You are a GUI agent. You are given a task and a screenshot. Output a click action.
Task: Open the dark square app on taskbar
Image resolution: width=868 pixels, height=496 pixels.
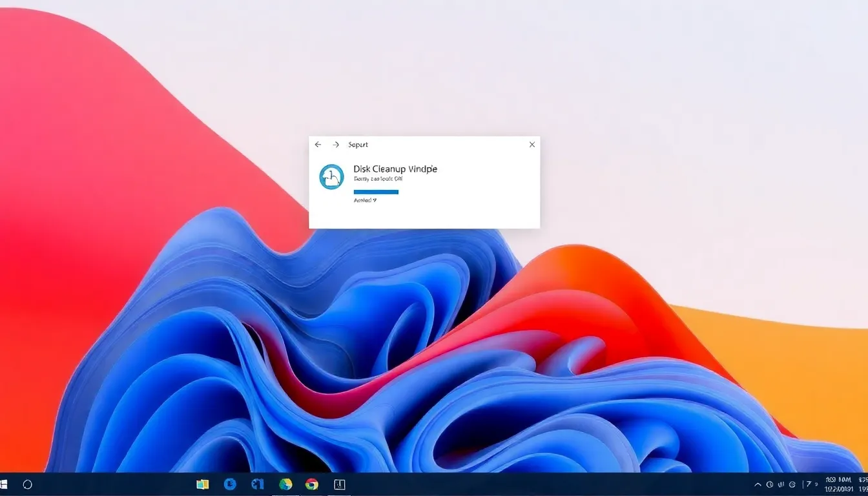(x=340, y=484)
